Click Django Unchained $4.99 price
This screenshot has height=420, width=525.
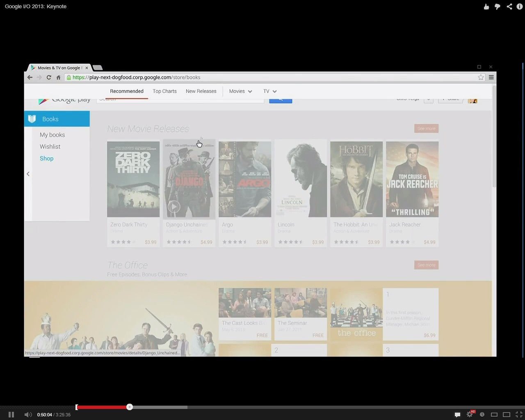[x=206, y=242]
